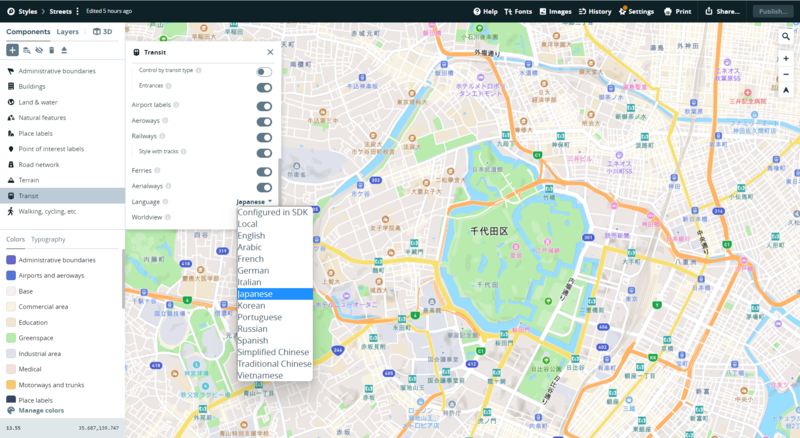This screenshot has width=800, height=438.
Task: Choose English from language list
Action: coord(274,236)
